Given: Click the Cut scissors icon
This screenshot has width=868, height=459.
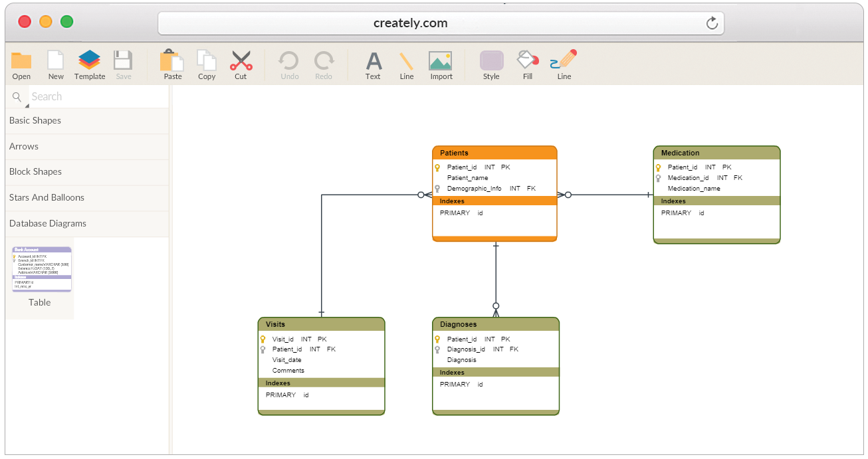Looking at the screenshot, I should (241, 64).
